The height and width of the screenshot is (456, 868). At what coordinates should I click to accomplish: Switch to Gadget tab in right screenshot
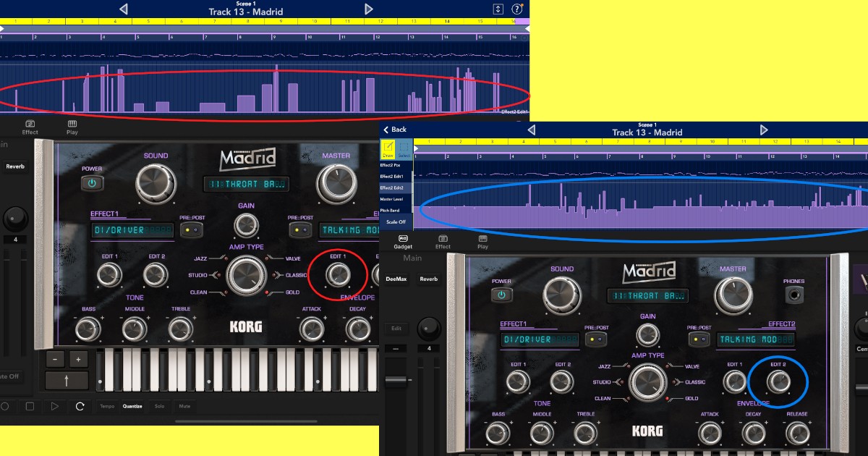point(403,242)
